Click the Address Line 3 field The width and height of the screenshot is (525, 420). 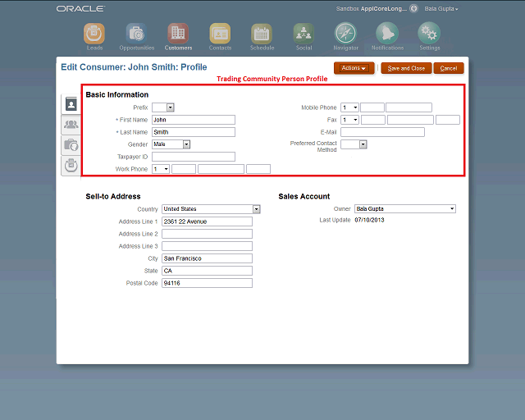207,246
